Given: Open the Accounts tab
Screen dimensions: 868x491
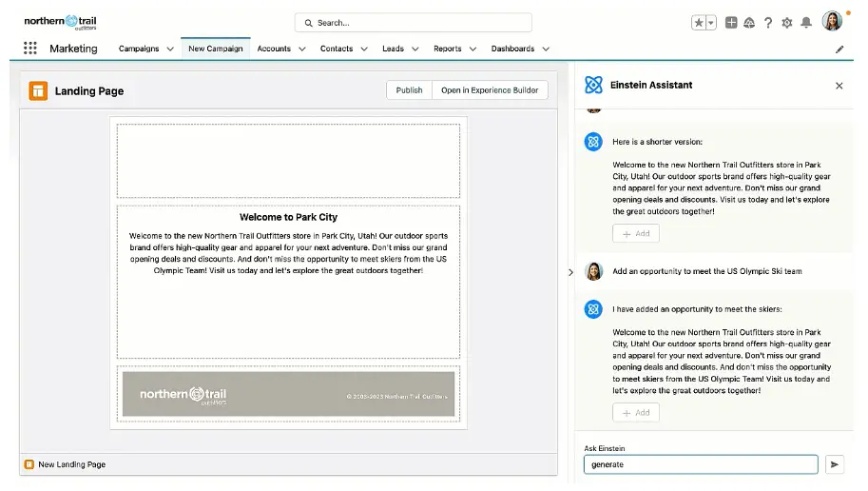Looking at the screenshot, I should pyautogui.click(x=274, y=49).
